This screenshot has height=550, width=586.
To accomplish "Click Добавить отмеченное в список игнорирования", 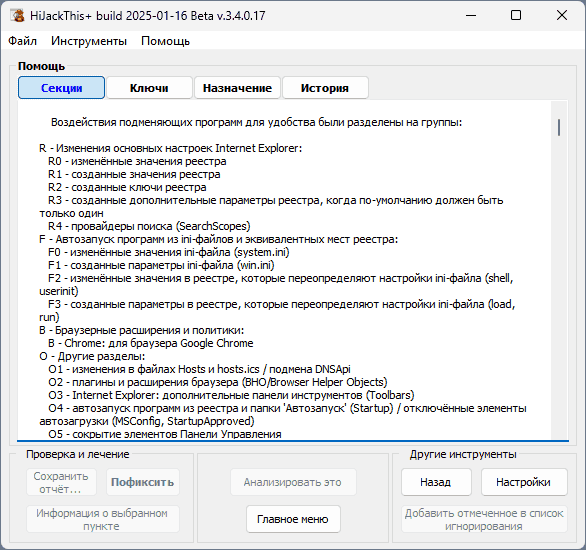I will click(x=484, y=519).
